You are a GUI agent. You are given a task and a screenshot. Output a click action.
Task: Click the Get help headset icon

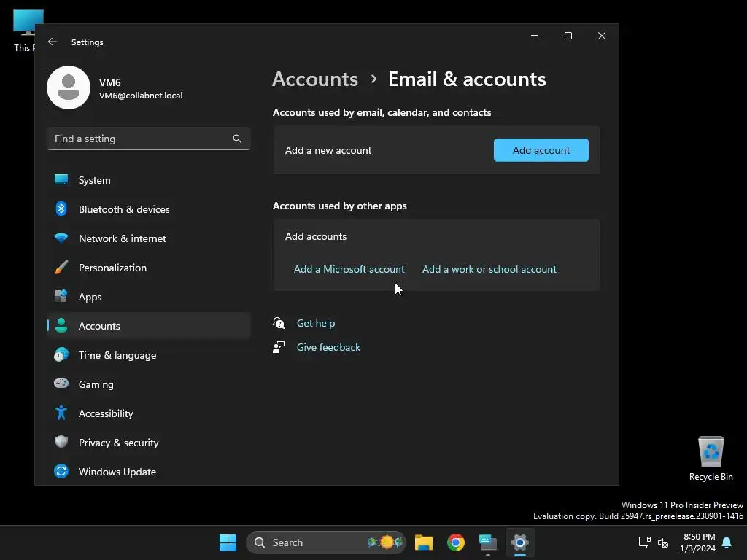click(279, 323)
